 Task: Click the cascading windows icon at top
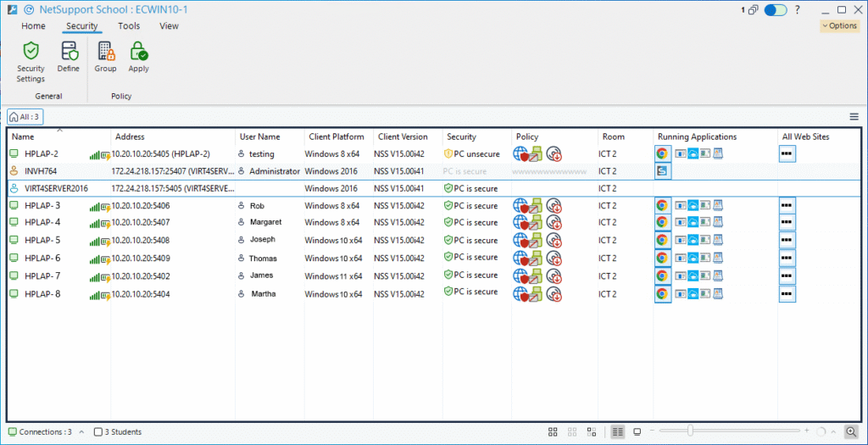coord(753,10)
